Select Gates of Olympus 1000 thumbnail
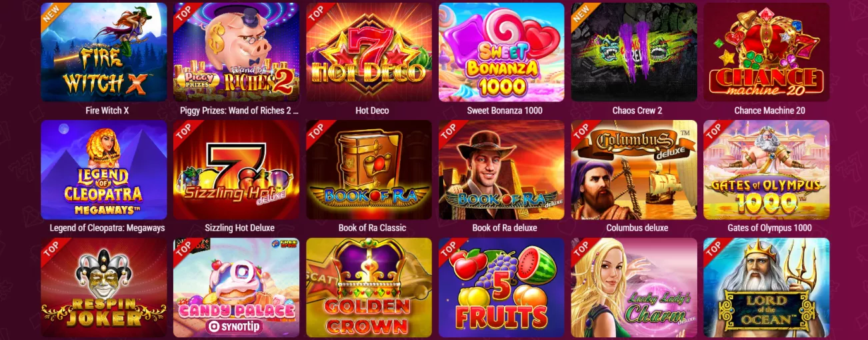The height and width of the screenshot is (340, 868). 767,170
